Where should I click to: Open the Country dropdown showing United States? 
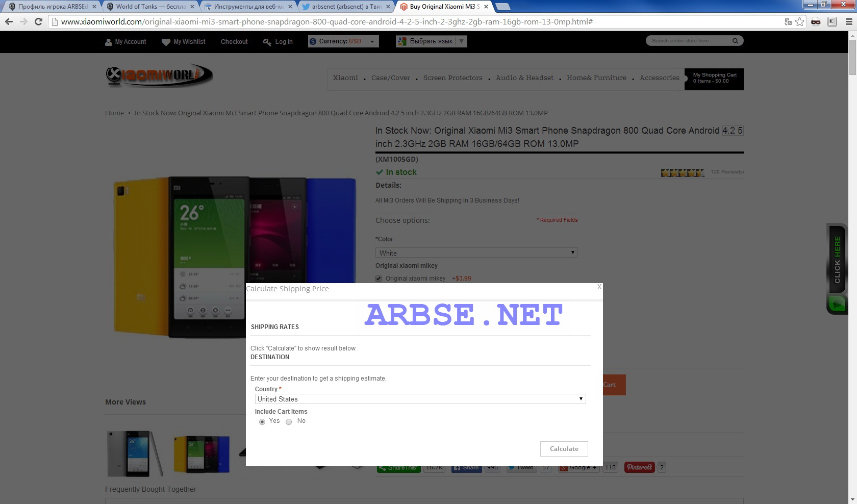[420, 399]
